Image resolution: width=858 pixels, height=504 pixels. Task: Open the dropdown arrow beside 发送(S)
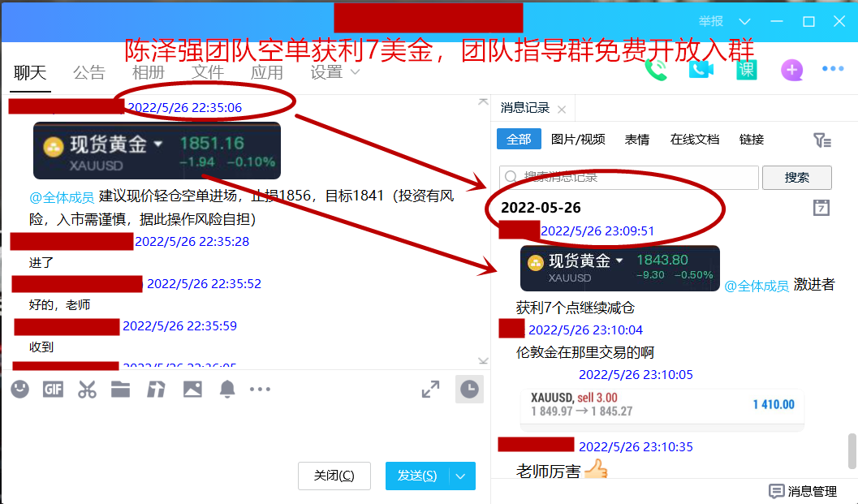(461, 476)
